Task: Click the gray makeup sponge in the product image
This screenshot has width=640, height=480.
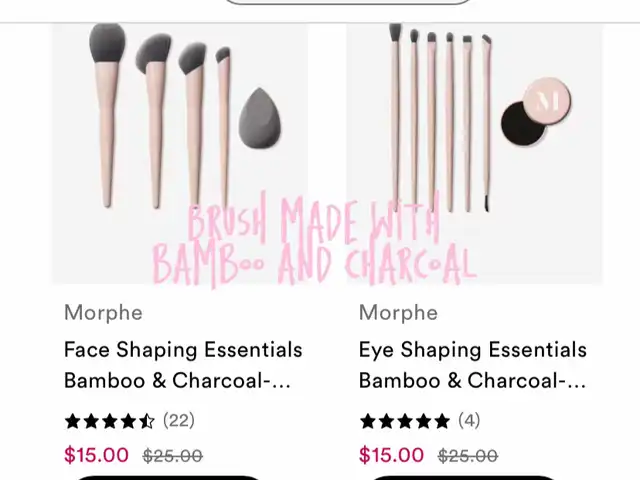Action: point(260,118)
